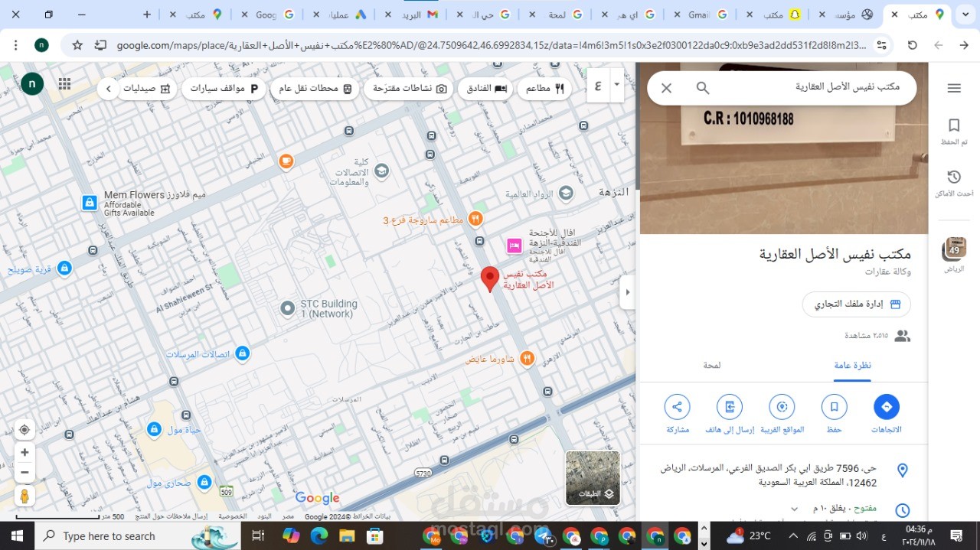Click the Nearby places button
The width and height of the screenshot is (980, 550).
click(x=782, y=413)
